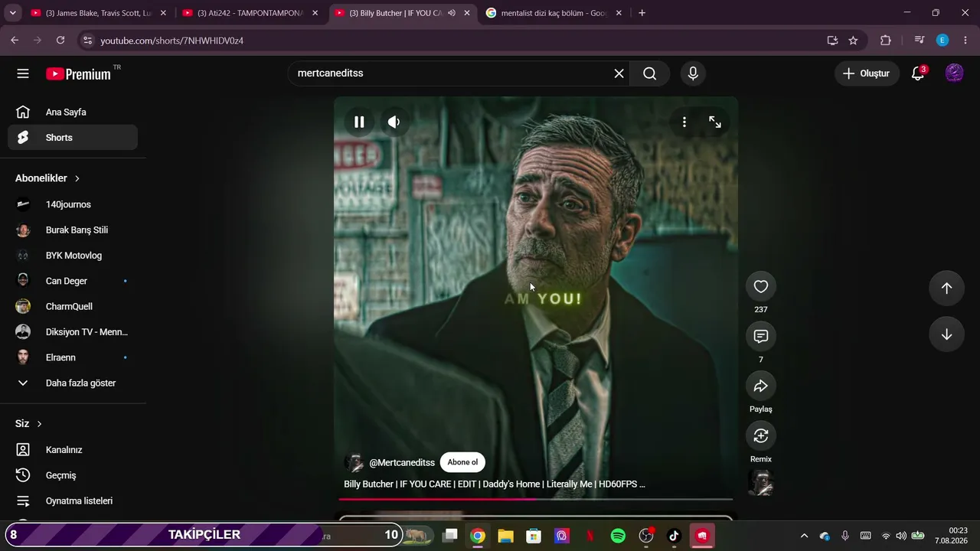
Task: Remix this Short
Action: point(761,435)
